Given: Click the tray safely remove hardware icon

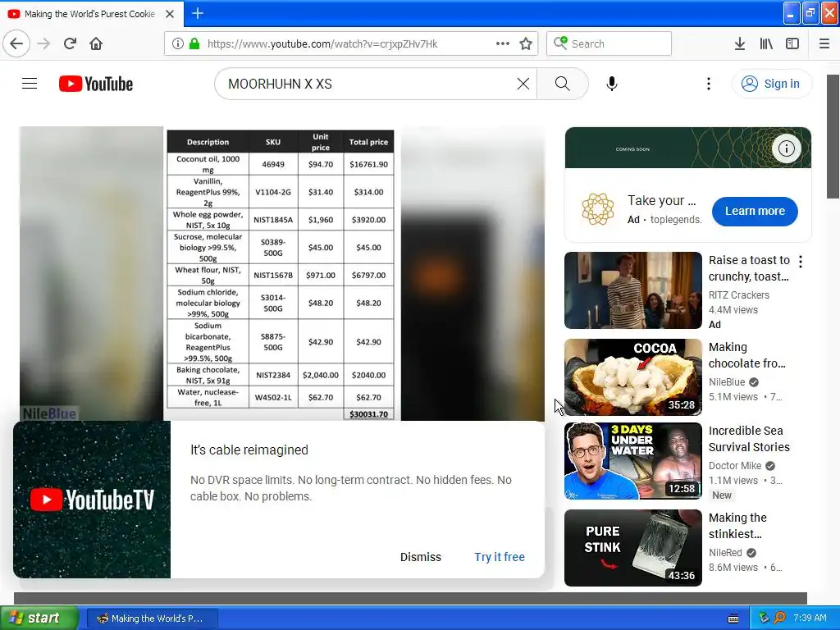Looking at the screenshot, I should point(764,619).
